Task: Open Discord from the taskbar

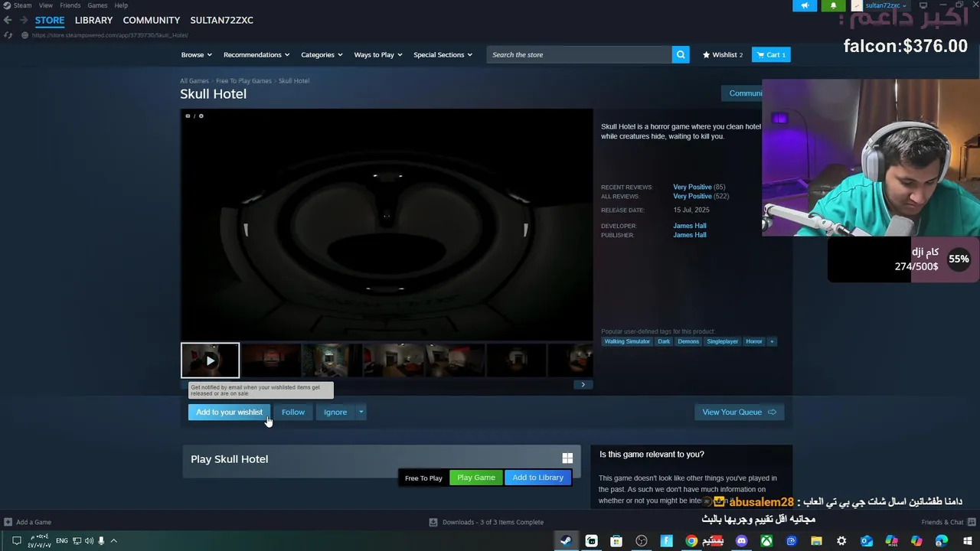Action: click(742, 541)
